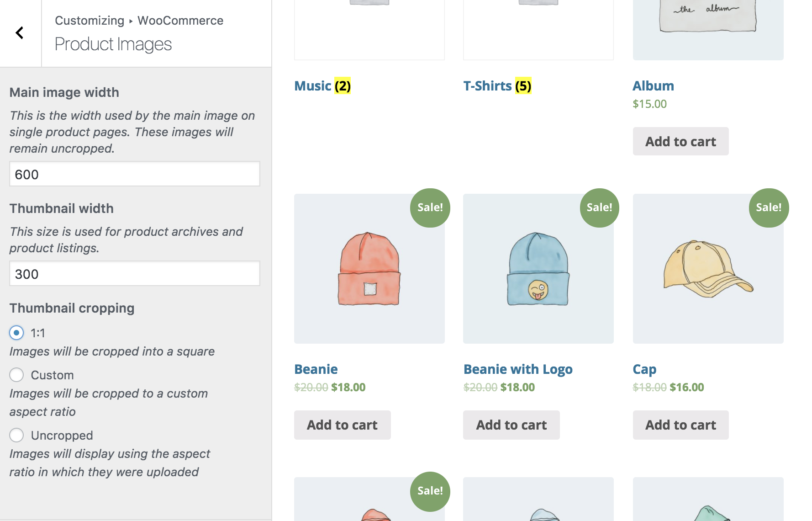
Task: Add the Beanie to cart
Action: pyautogui.click(x=342, y=425)
